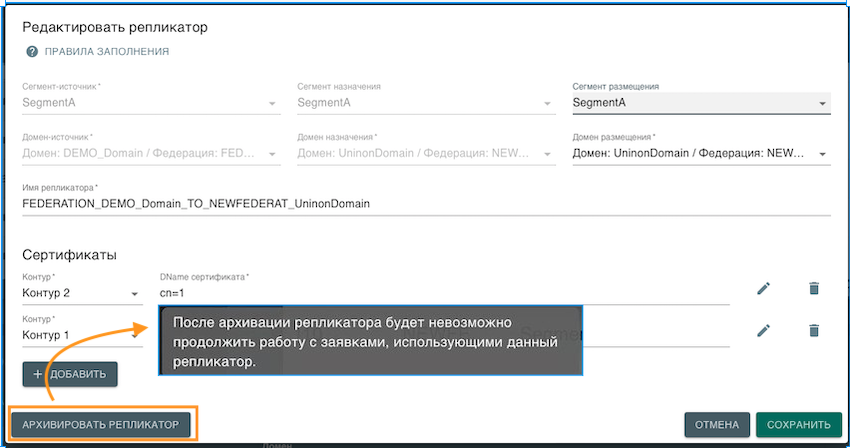Edit the Контур 2 certificate pencil icon
The width and height of the screenshot is (850, 448).
pos(764,289)
